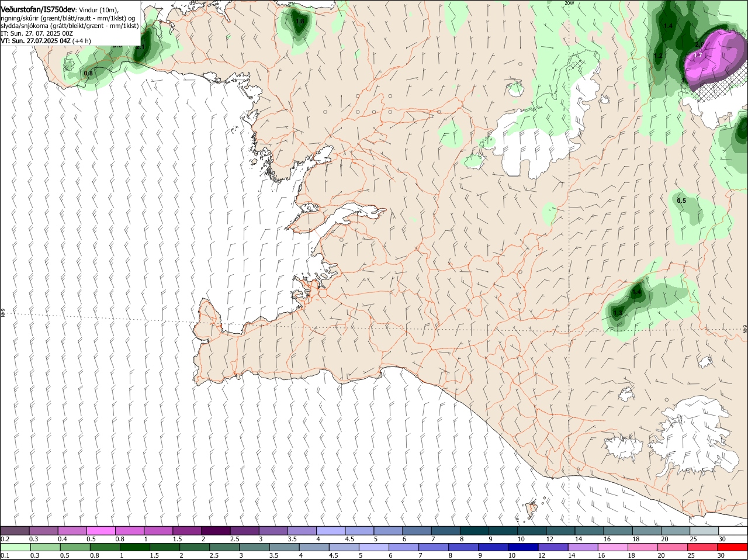Click the 'rigning/skúrir' legend description line

pyautogui.click(x=68, y=18)
